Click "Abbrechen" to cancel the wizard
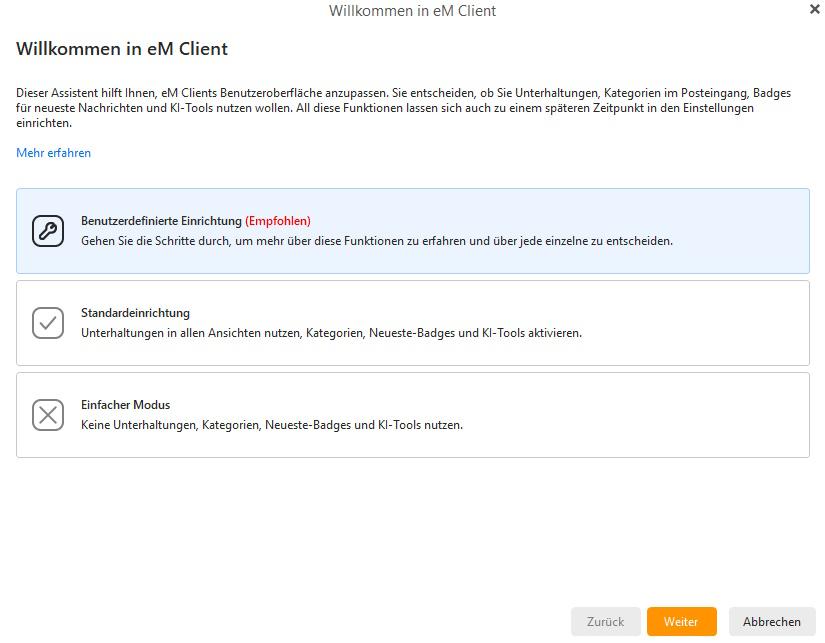Image resolution: width=825 pixels, height=643 pixels. tap(771, 621)
